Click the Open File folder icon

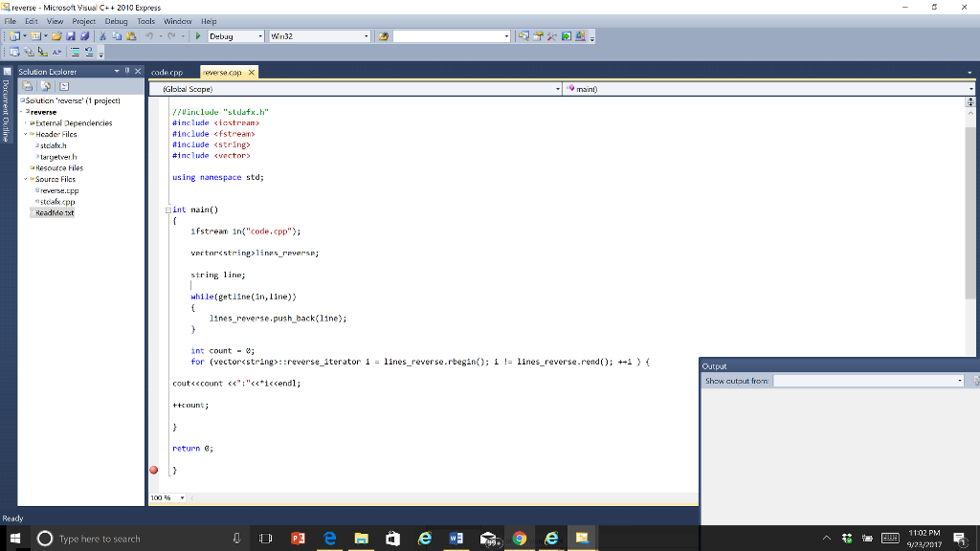click(x=56, y=36)
